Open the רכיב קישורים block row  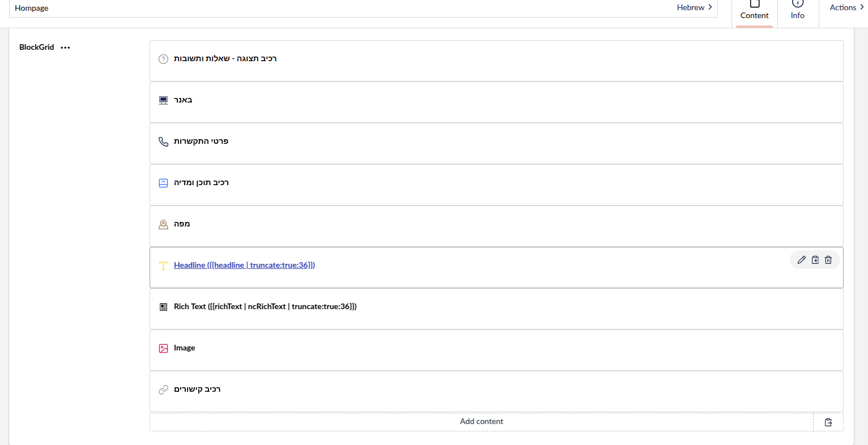click(x=496, y=392)
